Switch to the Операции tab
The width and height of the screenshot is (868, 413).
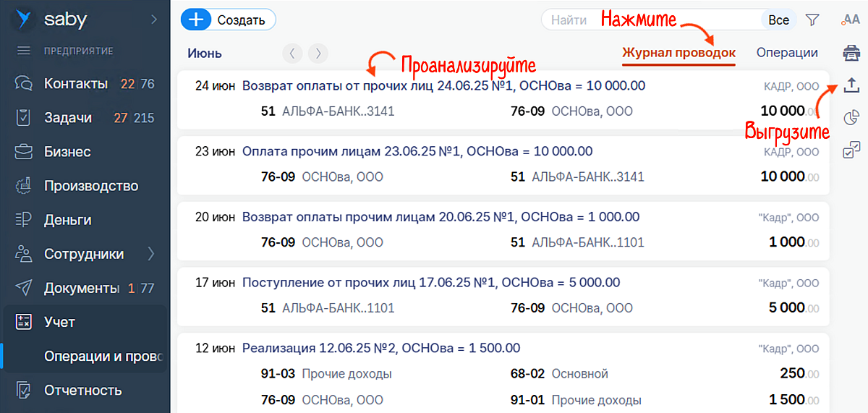click(x=787, y=53)
